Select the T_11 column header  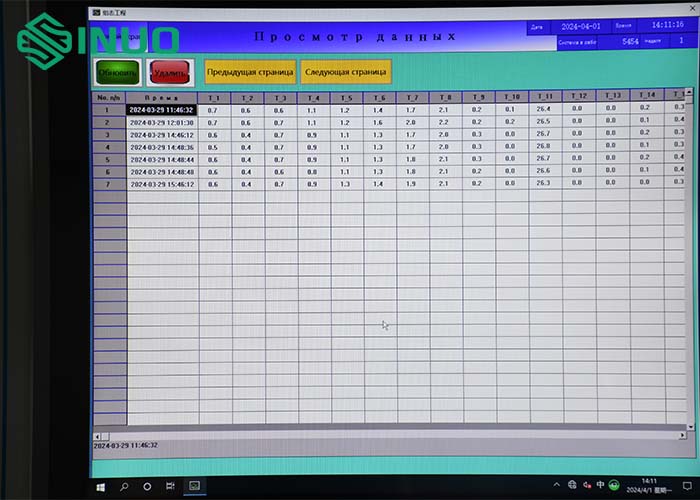[546, 96]
